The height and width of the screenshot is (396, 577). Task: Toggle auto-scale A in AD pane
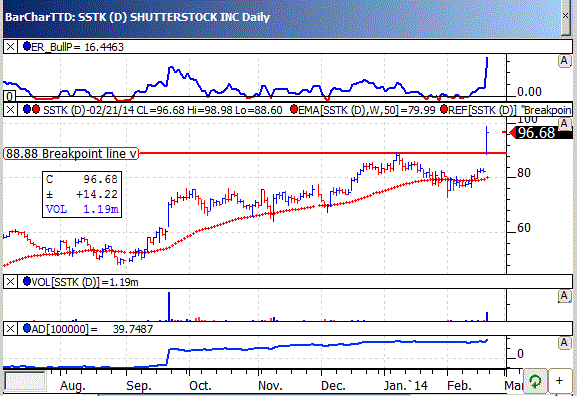click(x=564, y=343)
